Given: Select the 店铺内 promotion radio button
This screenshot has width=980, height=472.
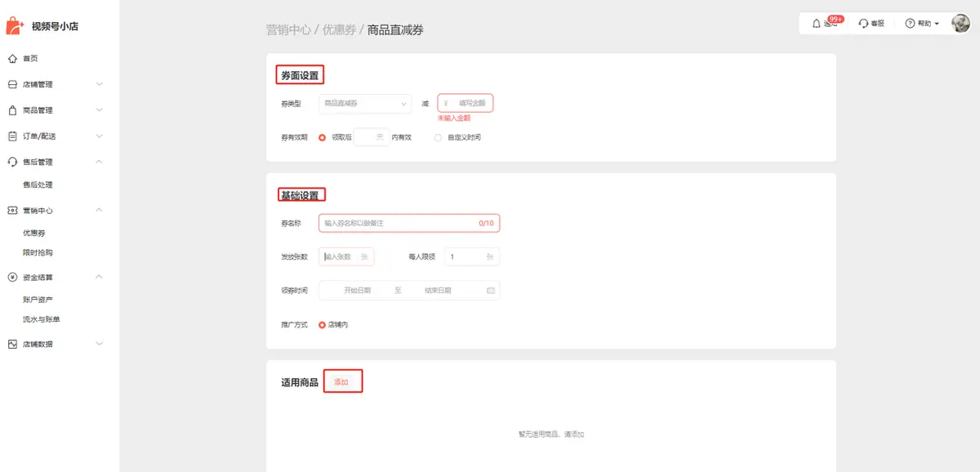Looking at the screenshot, I should 322,325.
